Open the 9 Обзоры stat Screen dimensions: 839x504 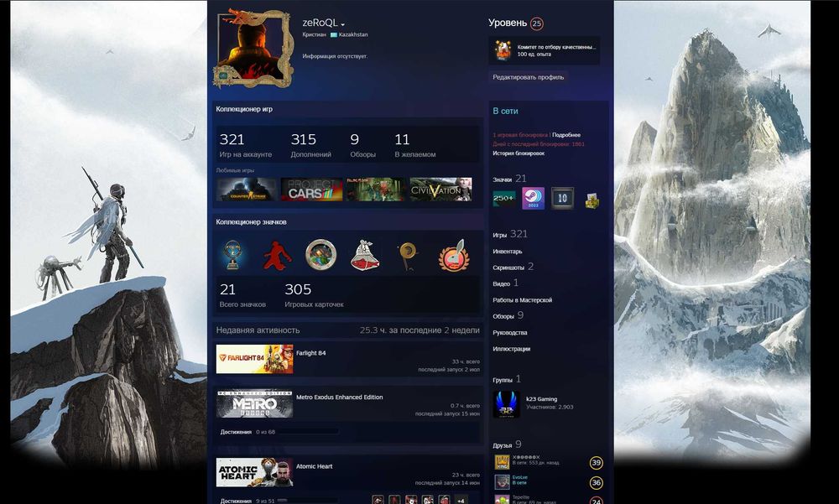pos(362,146)
